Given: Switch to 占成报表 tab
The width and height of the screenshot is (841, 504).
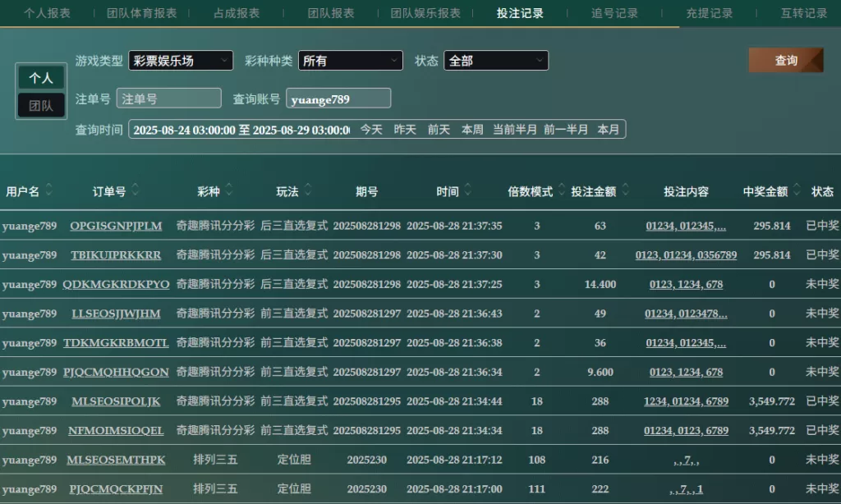Looking at the screenshot, I should (x=237, y=13).
